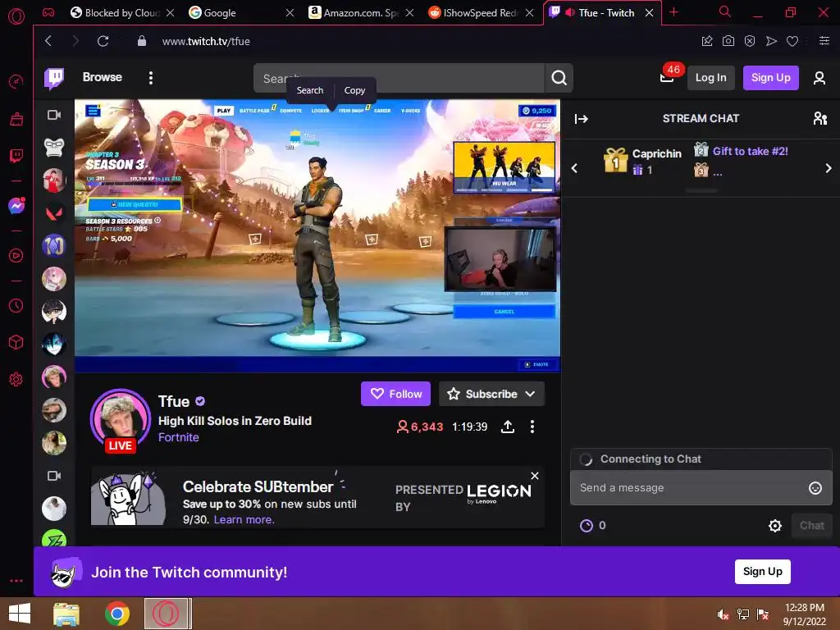Click the Log In button
The image size is (840, 630).
pyautogui.click(x=711, y=78)
